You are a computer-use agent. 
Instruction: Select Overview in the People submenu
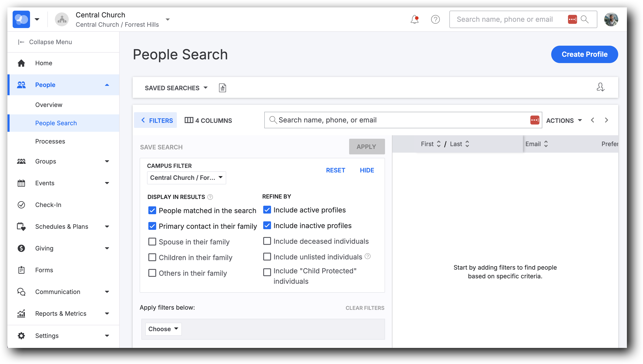49,105
